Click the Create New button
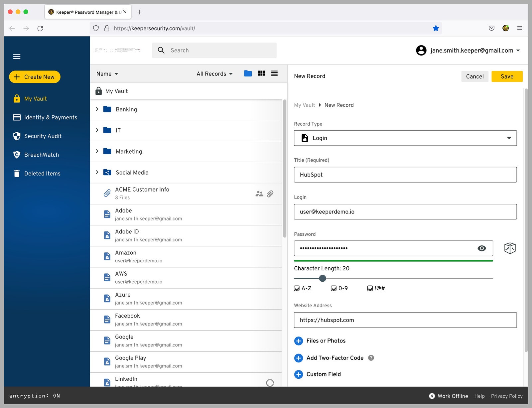This screenshot has width=532, height=408. click(35, 77)
